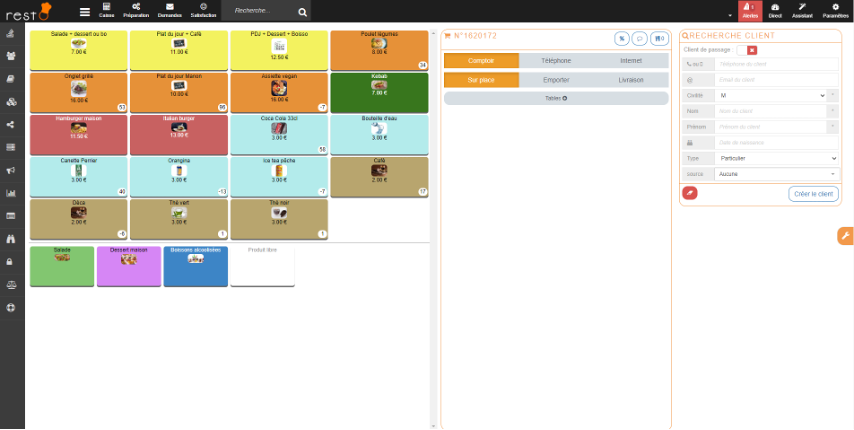Expand the Tables button
The height and width of the screenshot is (430, 854).
(556, 98)
